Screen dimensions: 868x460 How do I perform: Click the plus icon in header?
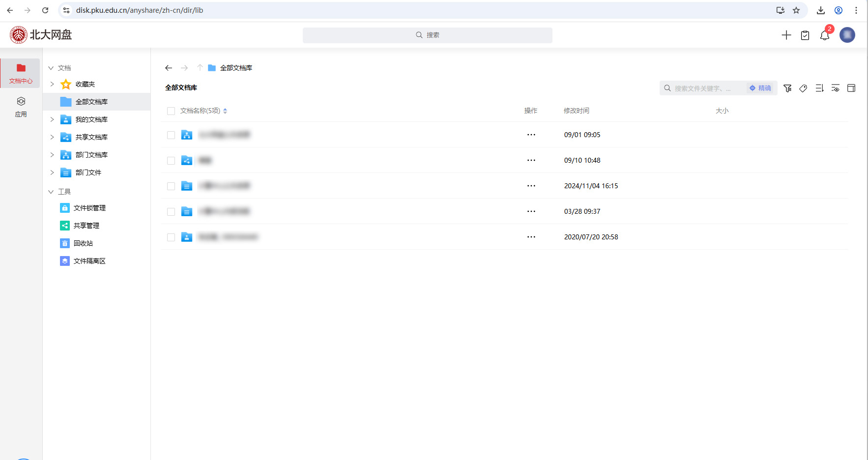tap(786, 35)
